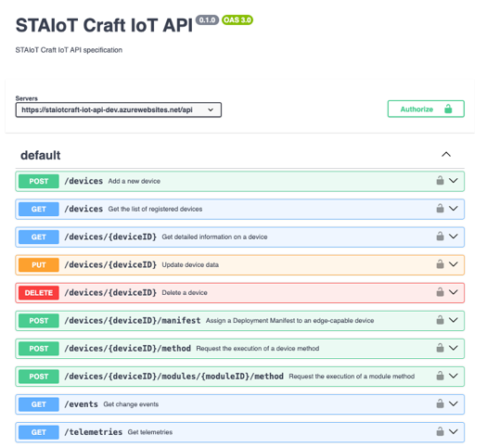The image size is (487, 448).
Task: Click the STAIoT Craft IoT API title
Action: (x=104, y=25)
